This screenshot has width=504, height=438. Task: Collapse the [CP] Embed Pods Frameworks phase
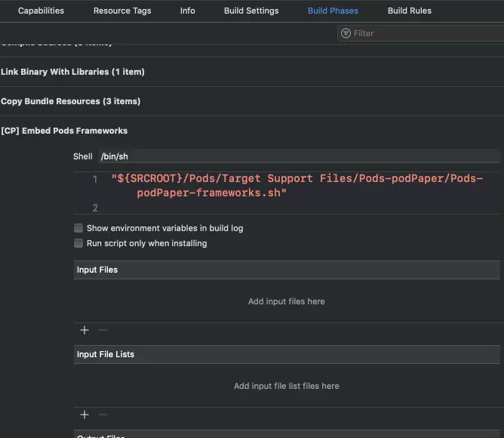(x=64, y=131)
